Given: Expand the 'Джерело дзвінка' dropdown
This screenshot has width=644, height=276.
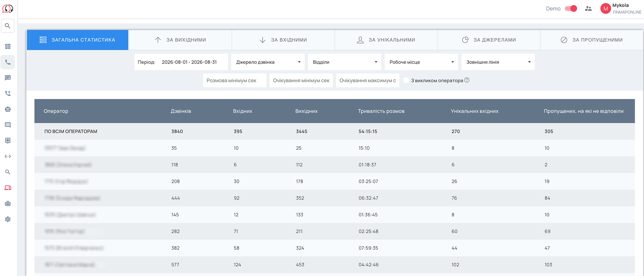Looking at the screenshot, I should (x=268, y=62).
